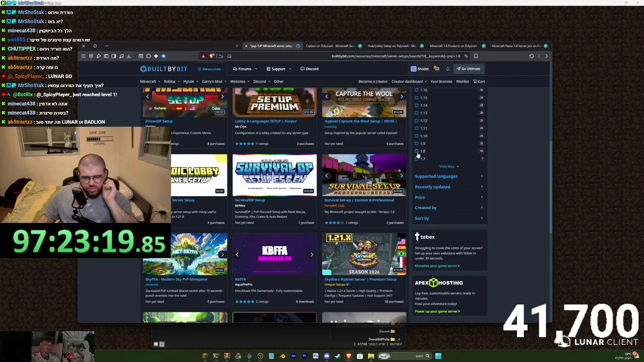Open the Windows Start button in taskbar
This screenshot has height=362, width=644.
click(438, 356)
